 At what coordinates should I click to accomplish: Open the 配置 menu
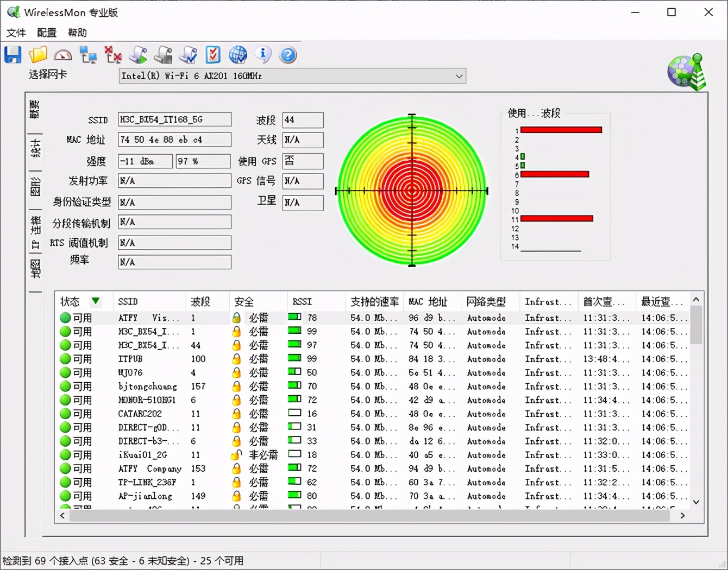pyautogui.click(x=46, y=33)
